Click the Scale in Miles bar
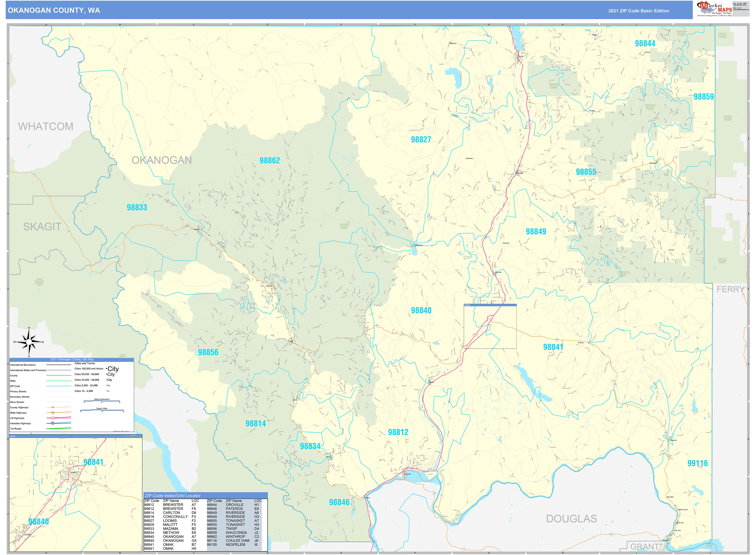Screen dimensions: 756x555 [x=102, y=410]
